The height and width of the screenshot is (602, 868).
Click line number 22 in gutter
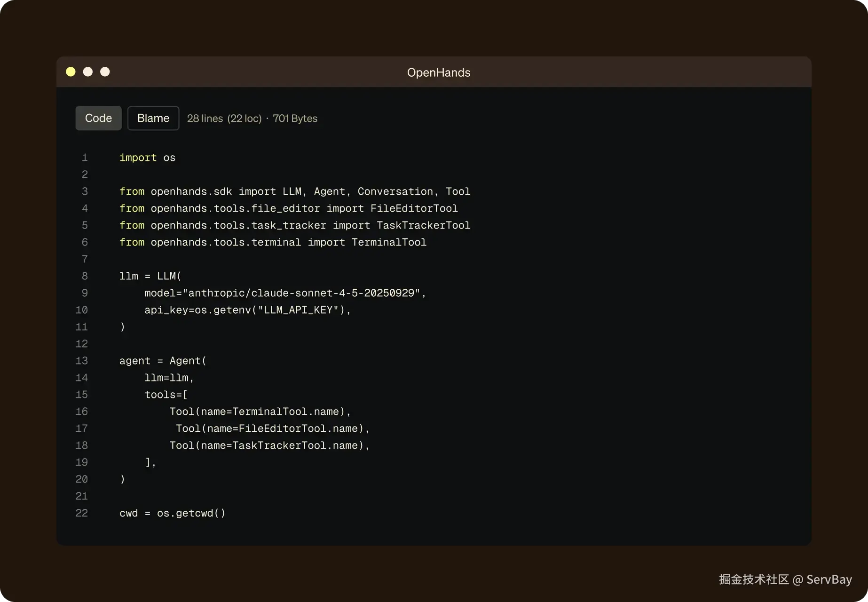tap(82, 513)
